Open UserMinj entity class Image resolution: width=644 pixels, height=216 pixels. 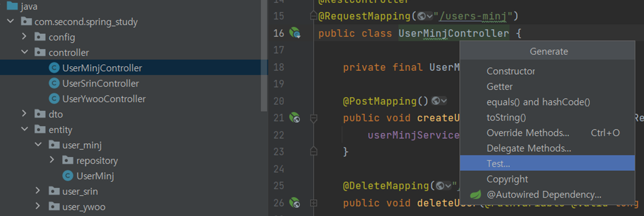tap(95, 176)
